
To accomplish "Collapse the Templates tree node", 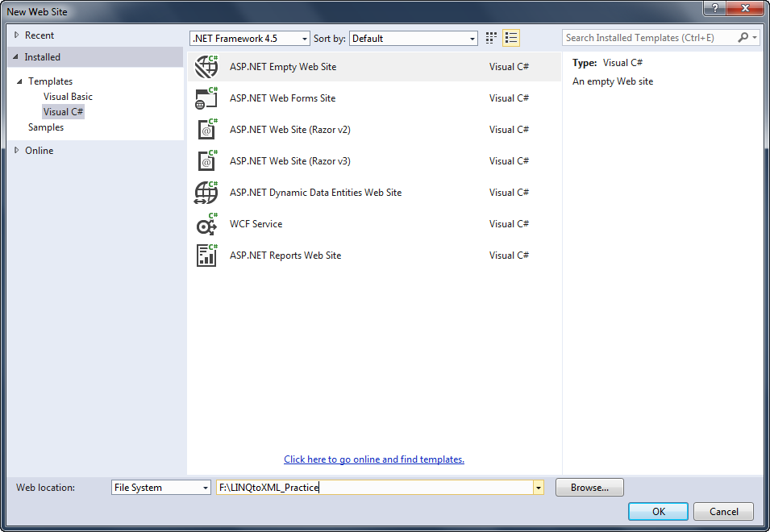I will point(19,81).
